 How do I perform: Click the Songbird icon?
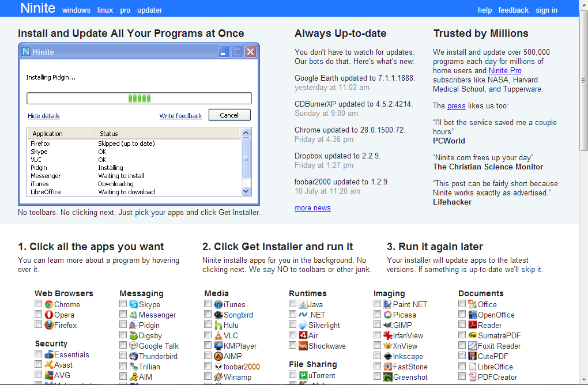tap(218, 315)
